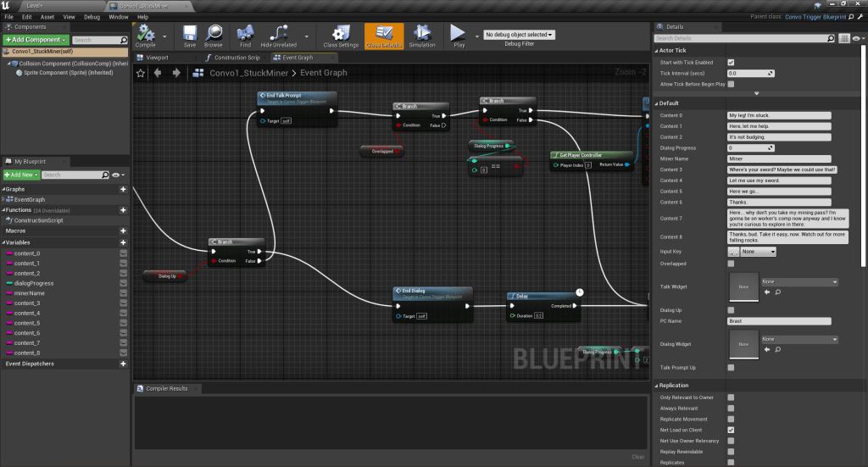The width and height of the screenshot is (868, 467).
Task: Select the dialogProgress variable in list
Action: coord(34,283)
